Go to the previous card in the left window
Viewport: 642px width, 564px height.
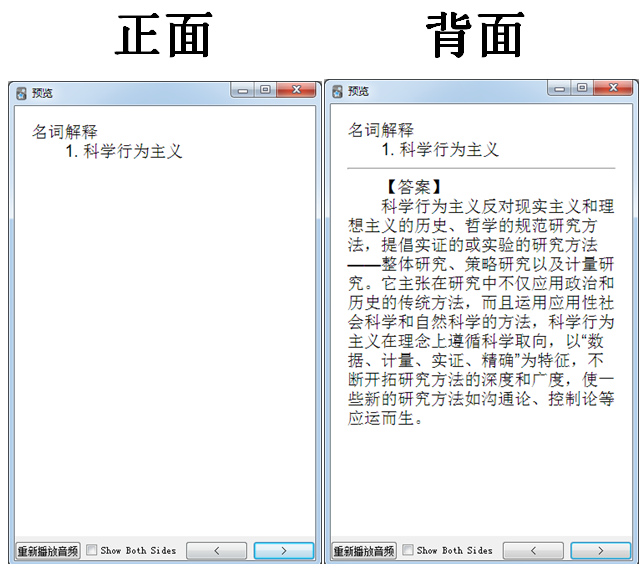pos(217,551)
